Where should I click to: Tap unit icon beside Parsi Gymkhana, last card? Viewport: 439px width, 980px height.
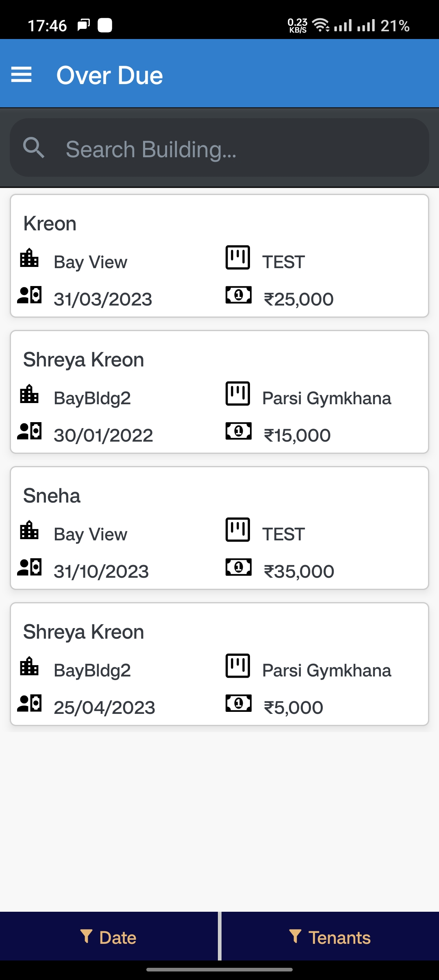[238, 666]
